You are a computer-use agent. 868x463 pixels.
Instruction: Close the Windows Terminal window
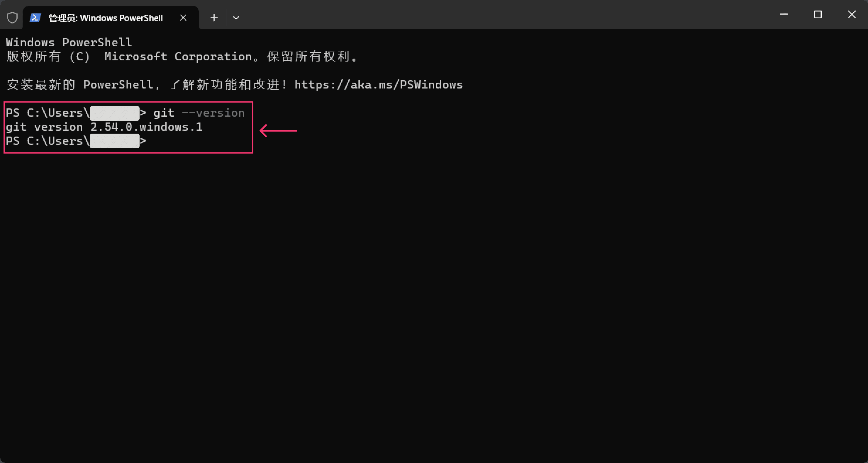852,14
